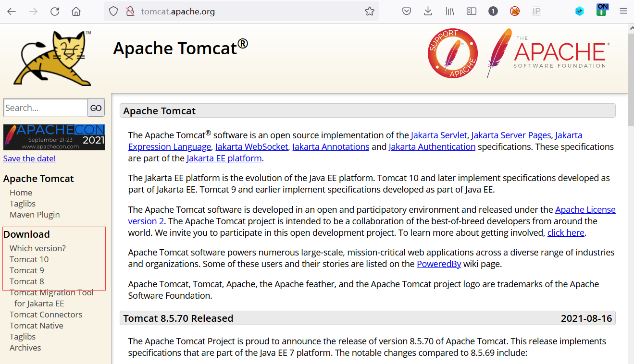Open Tomcat Native download page
This screenshot has height=364, width=634.
(37, 326)
